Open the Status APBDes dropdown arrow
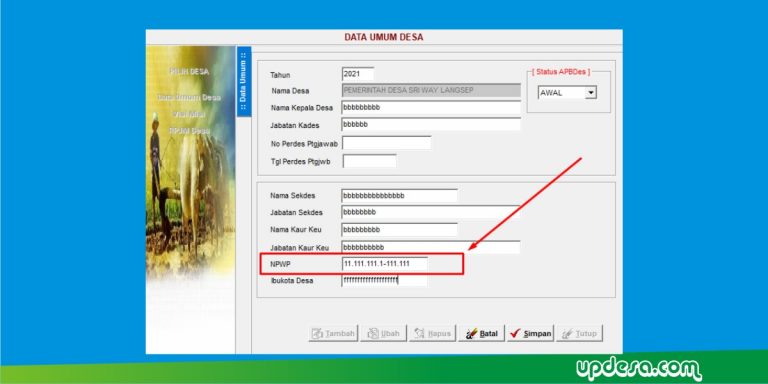The width and height of the screenshot is (768, 384). point(591,93)
